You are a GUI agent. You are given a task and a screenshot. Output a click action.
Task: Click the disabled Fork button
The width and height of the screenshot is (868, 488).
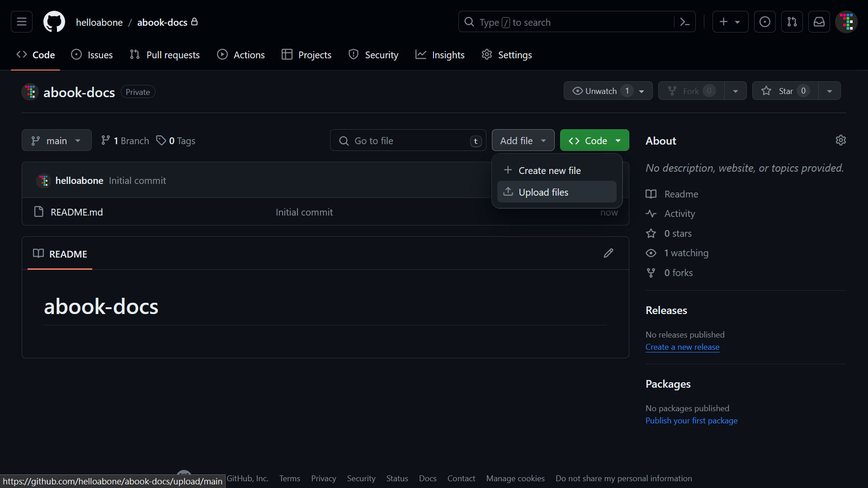click(x=691, y=91)
